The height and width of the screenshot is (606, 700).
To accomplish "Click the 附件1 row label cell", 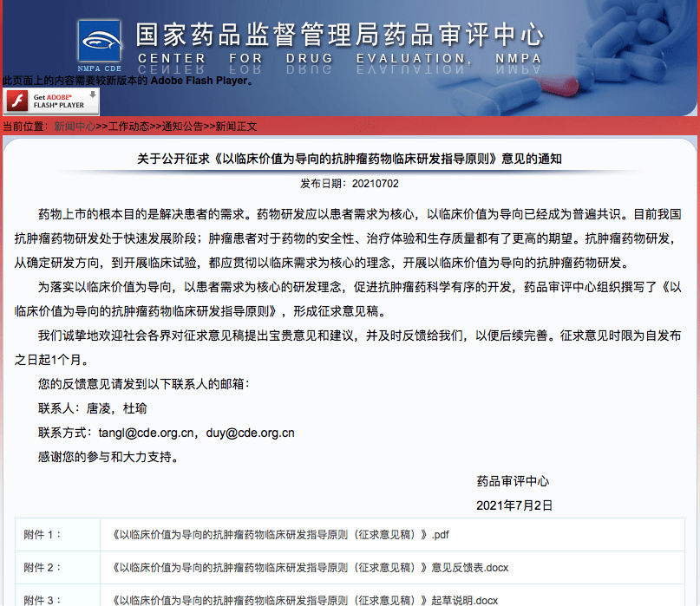I will pyautogui.click(x=41, y=535).
